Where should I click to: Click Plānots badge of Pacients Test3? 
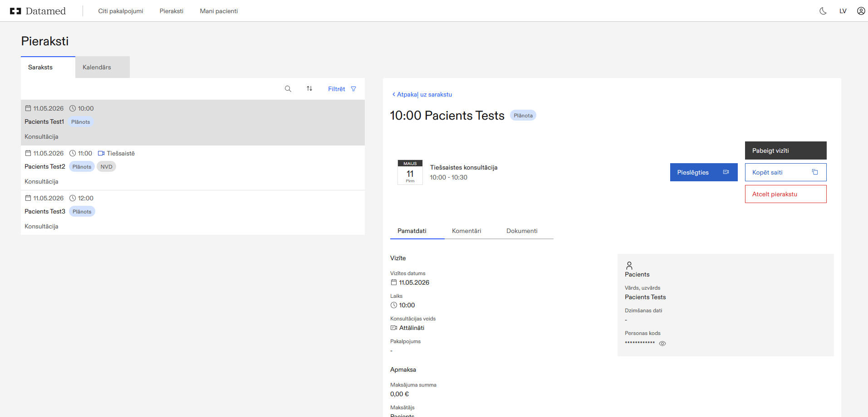(82, 212)
